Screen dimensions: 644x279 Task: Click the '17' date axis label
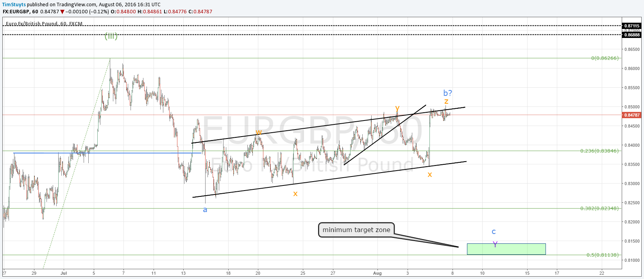(x=557, y=273)
